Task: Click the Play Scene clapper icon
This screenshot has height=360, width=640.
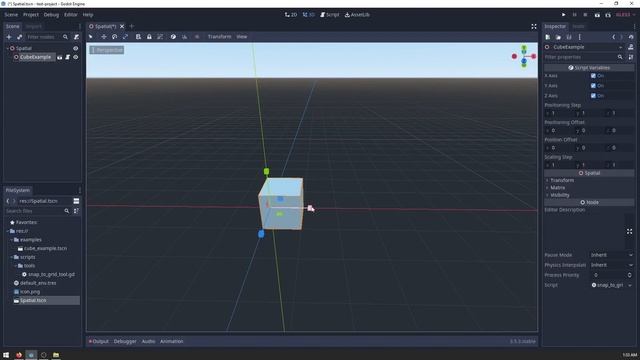Action: (x=597, y=15)
